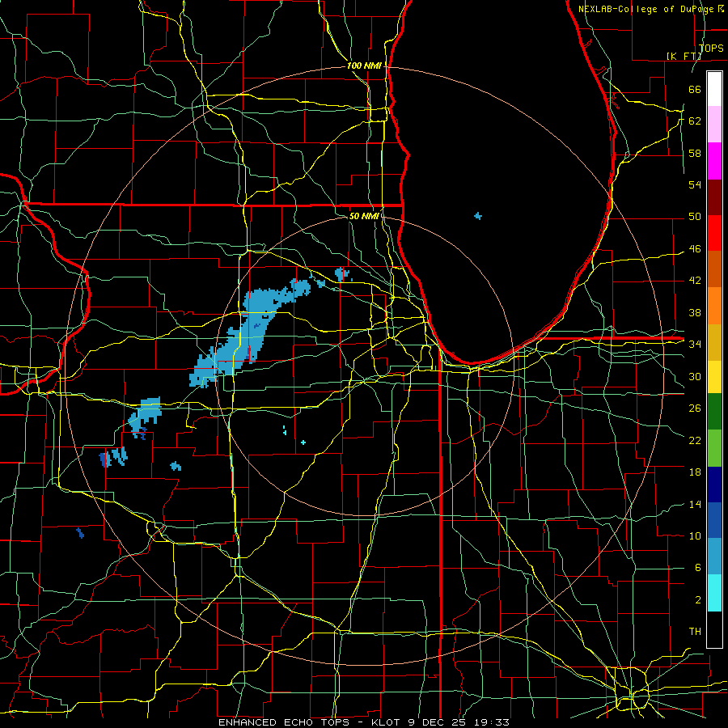
Task: Click the legend value "42"
Action: (695, 281)
